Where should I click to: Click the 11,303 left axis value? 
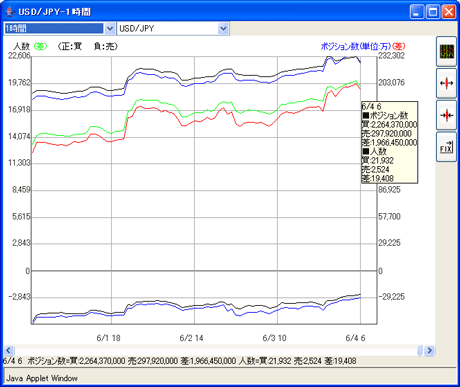pyautogui.click(x=19, y=163)
